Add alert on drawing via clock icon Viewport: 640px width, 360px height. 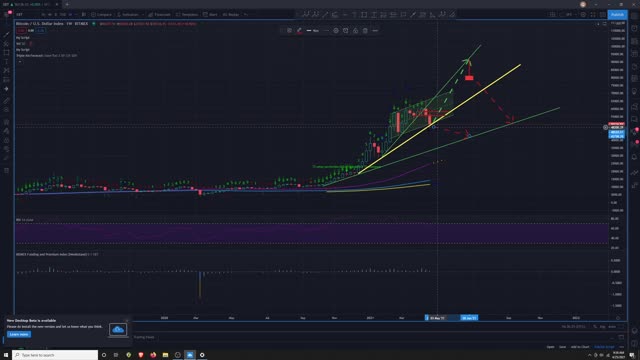tap(345, 31)
